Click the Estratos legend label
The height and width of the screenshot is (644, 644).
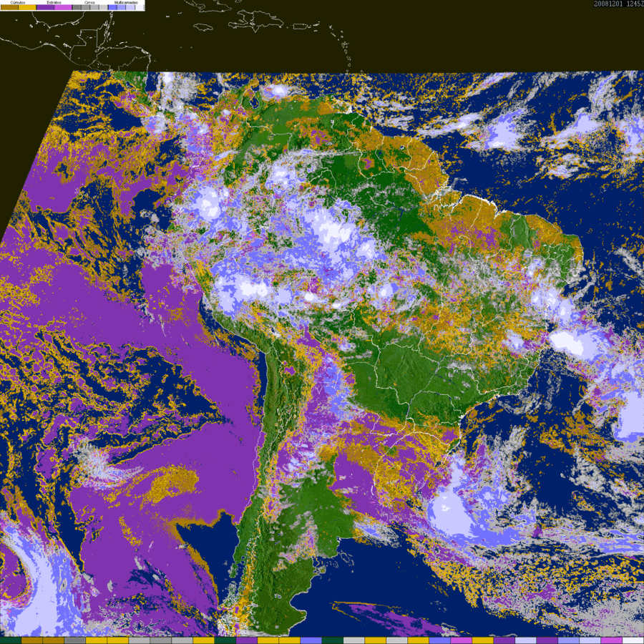point(54,2)
